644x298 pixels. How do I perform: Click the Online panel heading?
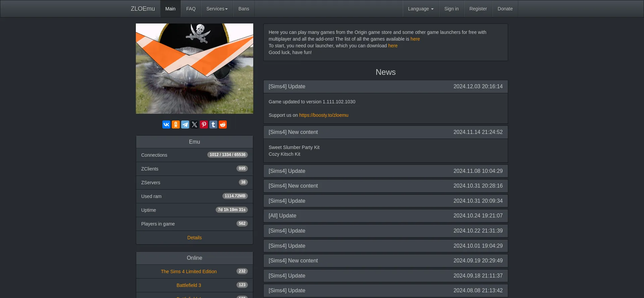point(195,258)
